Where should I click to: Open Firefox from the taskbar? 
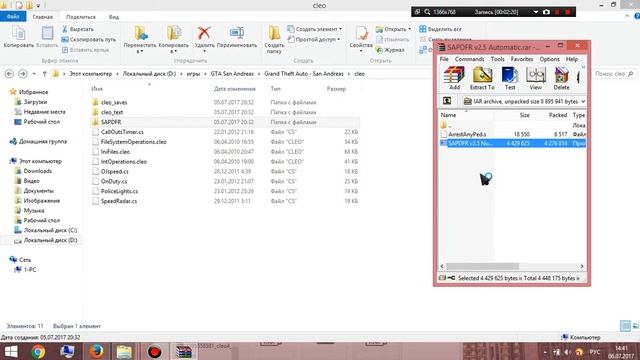(x=96, y=351)
